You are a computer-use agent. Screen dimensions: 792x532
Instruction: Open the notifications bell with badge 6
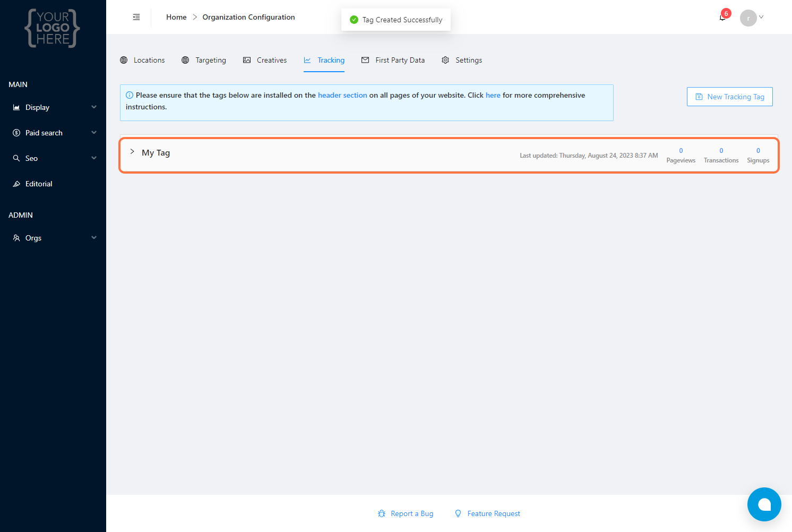(723, 16)
